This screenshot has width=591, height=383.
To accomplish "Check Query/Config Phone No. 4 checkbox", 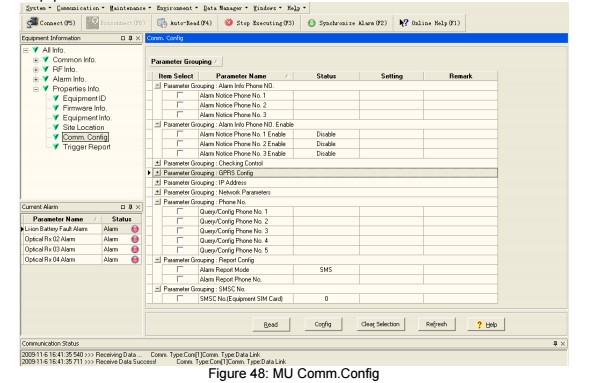I will click(x=180, y=240).
